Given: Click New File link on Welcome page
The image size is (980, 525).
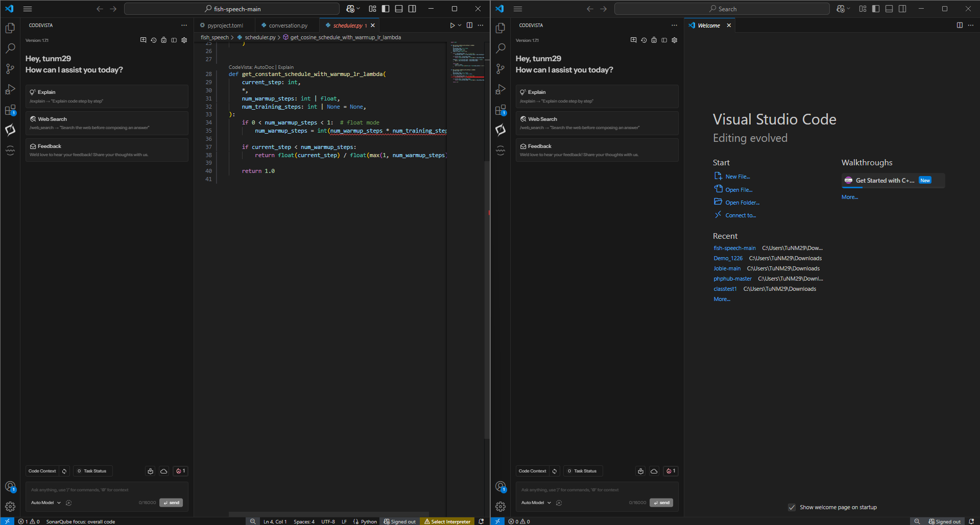Looking at the screenshot, I should tap(737, 177).
